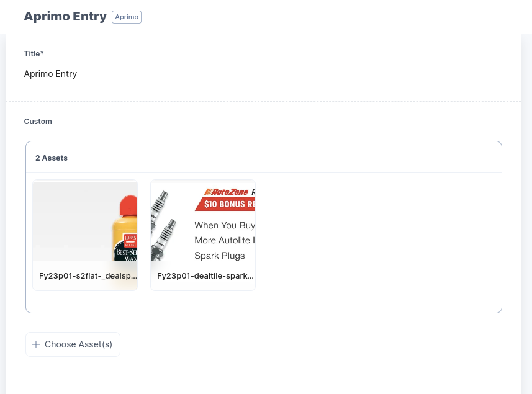The height and width of the screenshot is (394, 532).
Task: Click empty space in the assets panel
Action: (x=377, y=238)
